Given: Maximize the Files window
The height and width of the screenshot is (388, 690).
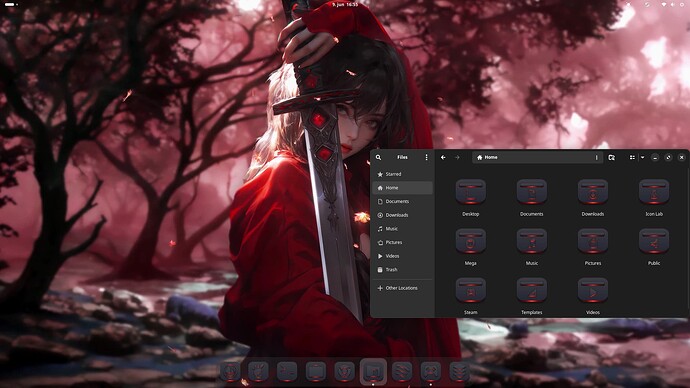Looking at the screenshot, I should (668, 157).
